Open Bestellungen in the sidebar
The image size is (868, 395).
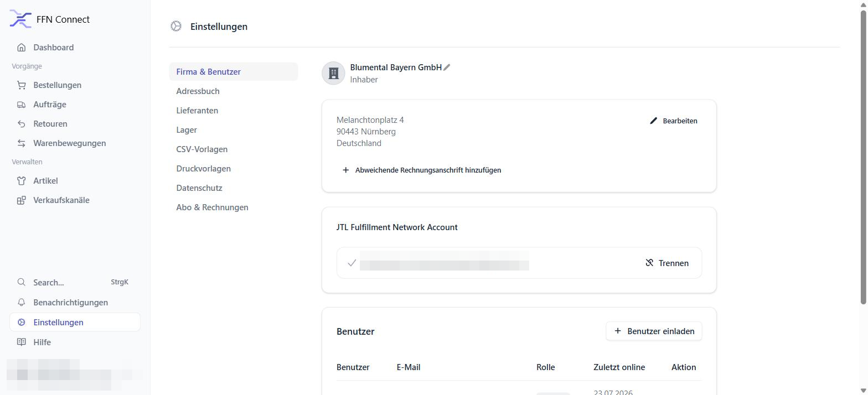click(x=75, y=85)
